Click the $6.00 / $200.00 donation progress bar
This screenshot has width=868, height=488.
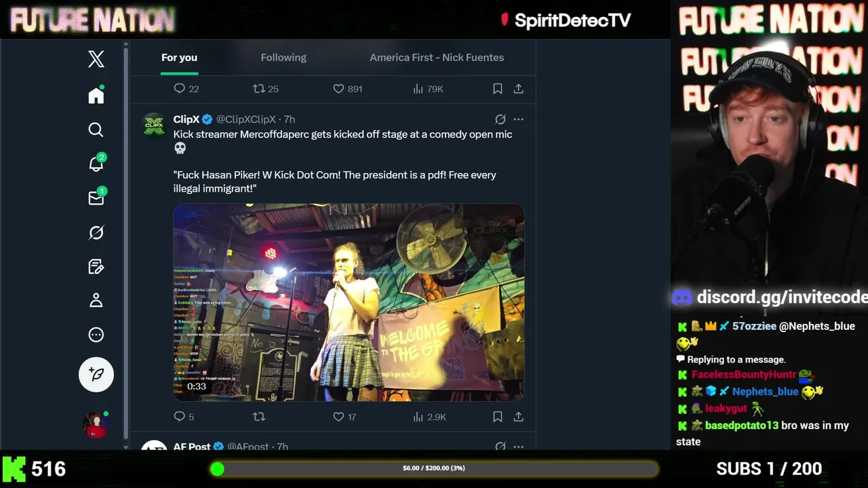pos(434,468)
